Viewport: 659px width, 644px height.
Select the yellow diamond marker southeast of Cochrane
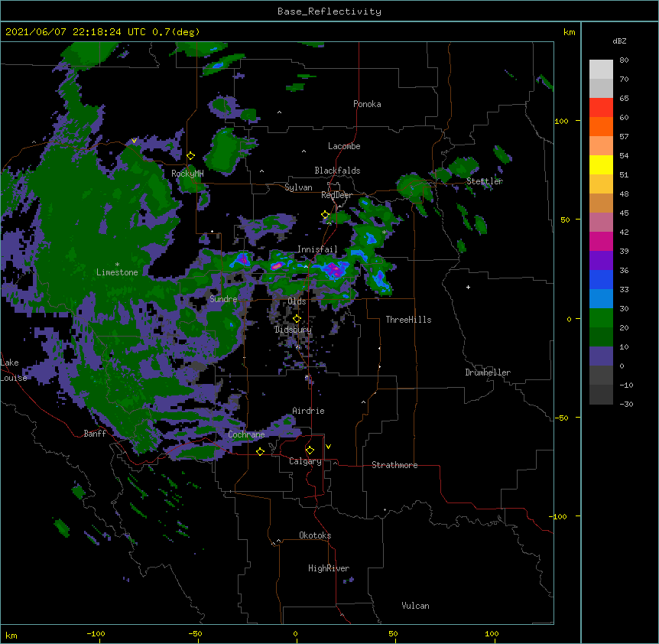tap(260, 451)
